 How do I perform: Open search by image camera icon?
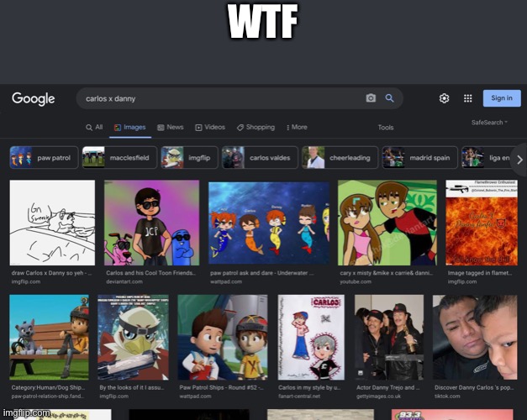[x=371, y=98]
